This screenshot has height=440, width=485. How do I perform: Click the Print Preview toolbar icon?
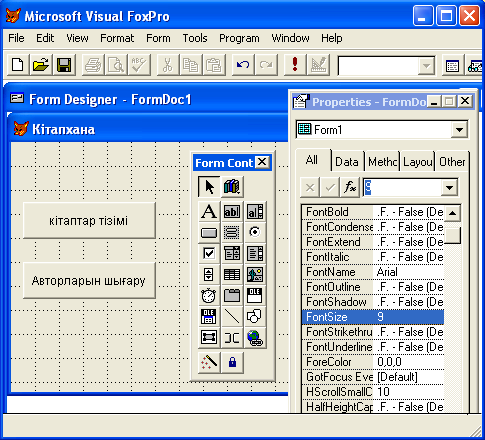116,65
